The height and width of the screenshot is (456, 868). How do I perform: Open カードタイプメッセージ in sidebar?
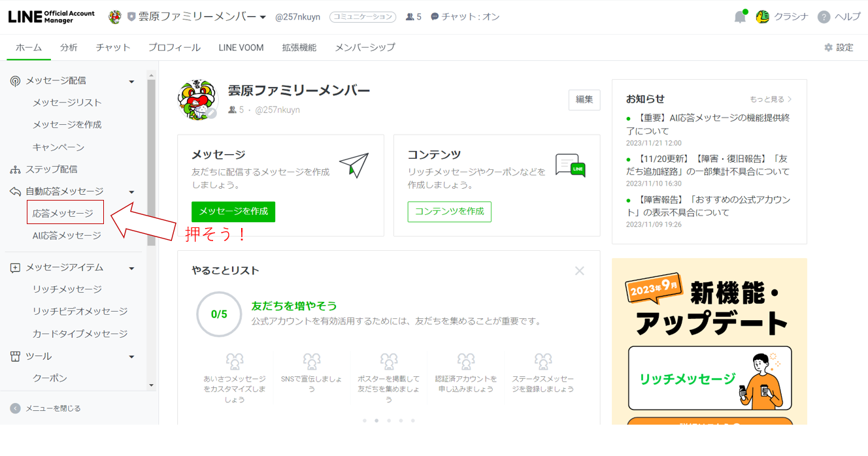point(80,334)
